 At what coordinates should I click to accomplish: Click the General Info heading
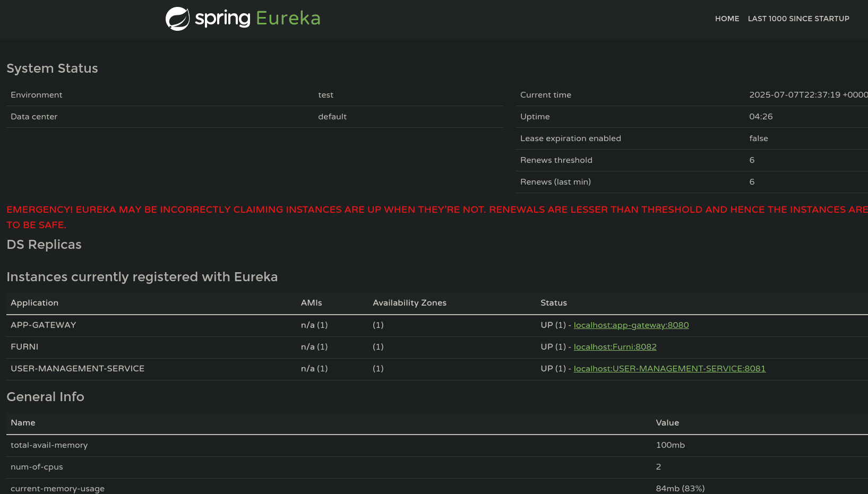click(45, 397)
